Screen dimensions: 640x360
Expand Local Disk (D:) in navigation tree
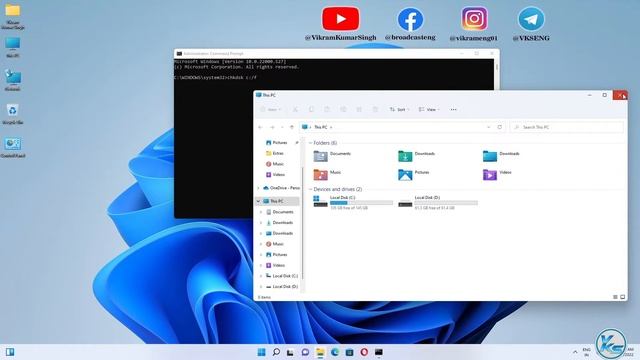click(261, 287)
